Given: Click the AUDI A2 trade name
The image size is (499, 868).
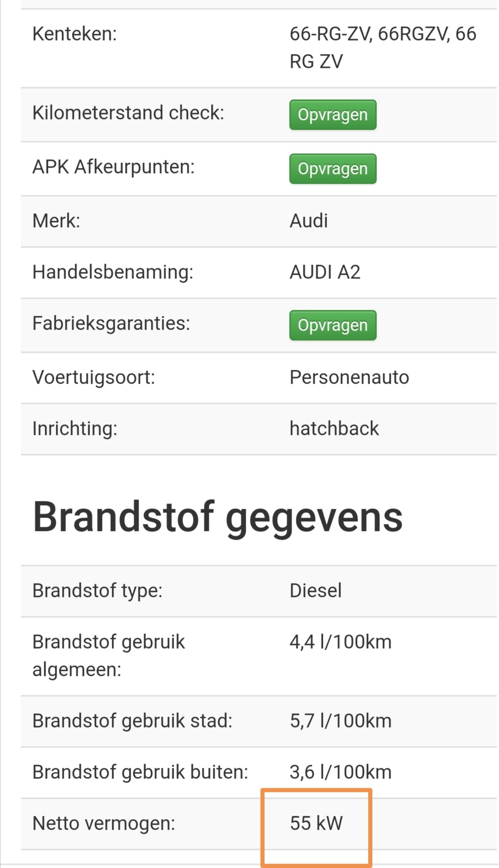Looking at the screenshot, I should point(325,272).
